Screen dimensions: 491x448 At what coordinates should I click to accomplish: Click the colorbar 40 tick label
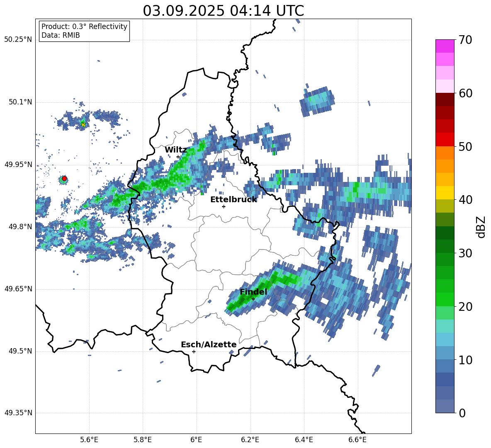tap(465, 200)
